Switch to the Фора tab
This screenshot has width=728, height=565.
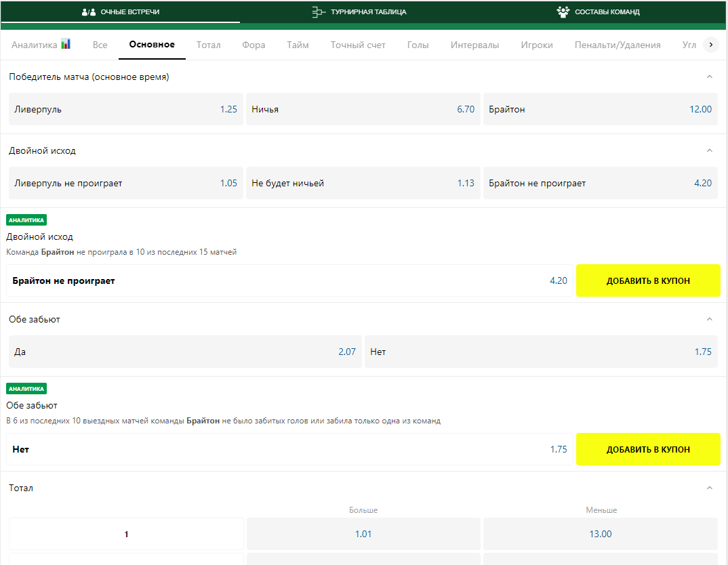coord(254,45)
